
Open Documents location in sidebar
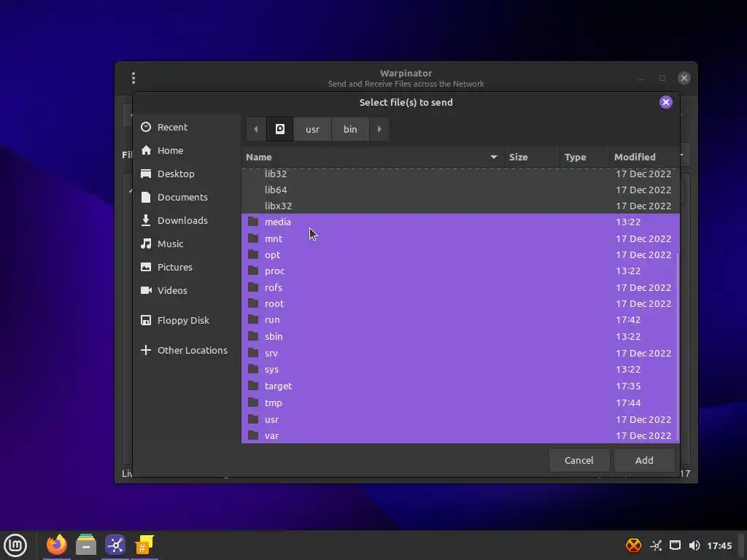pos(187,197)
